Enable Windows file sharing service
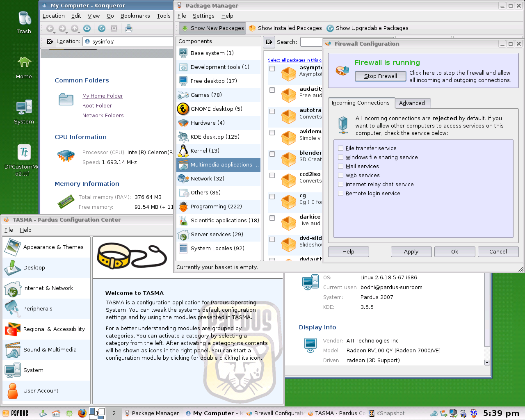Screen dimensions: 525x420 [x=340, y=157]
